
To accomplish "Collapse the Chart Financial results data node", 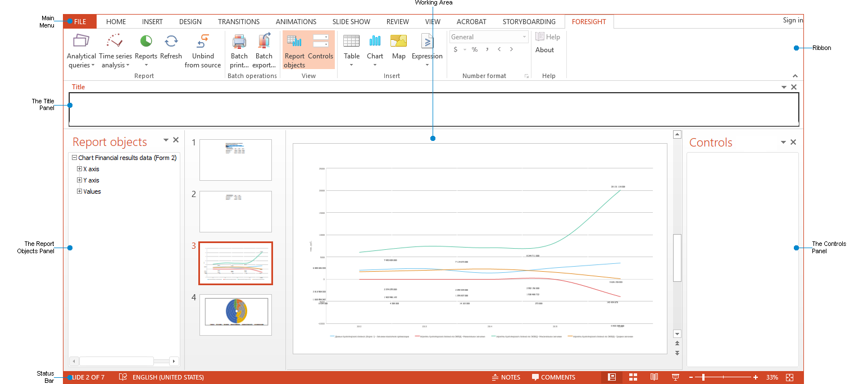I will (x=73, y=157).
